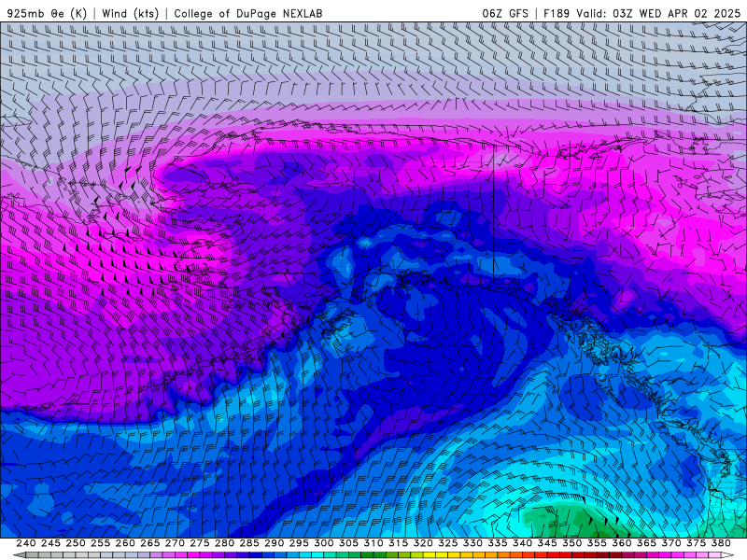Click the '925mb θe (K)' title label
This screenshot has width=747, height=560.
click(x=47, y=13)
